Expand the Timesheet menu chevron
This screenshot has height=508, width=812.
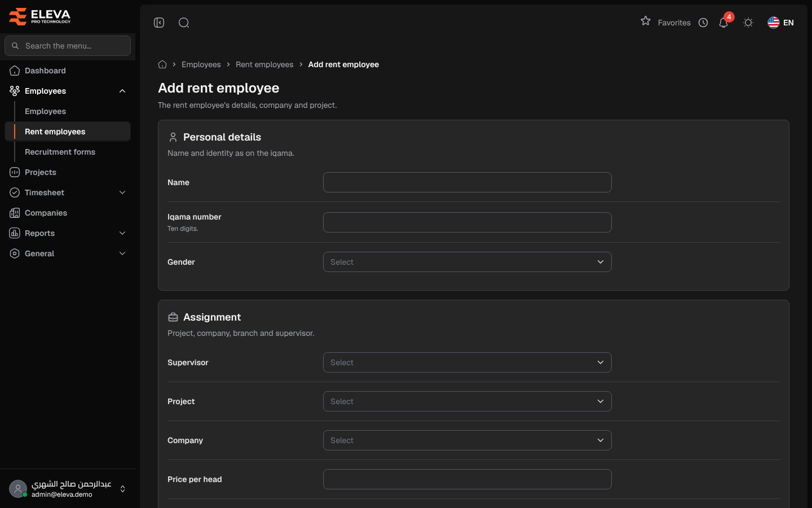(x=122, y=192)
